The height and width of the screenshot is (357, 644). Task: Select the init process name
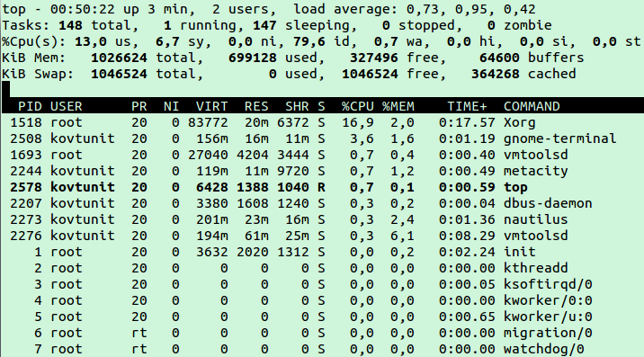point(520,252)
